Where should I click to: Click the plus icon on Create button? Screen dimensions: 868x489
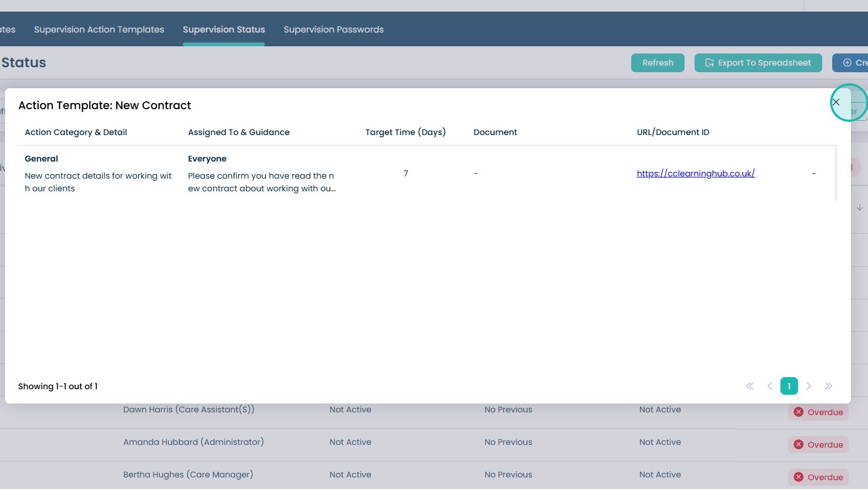click(847, 63)
